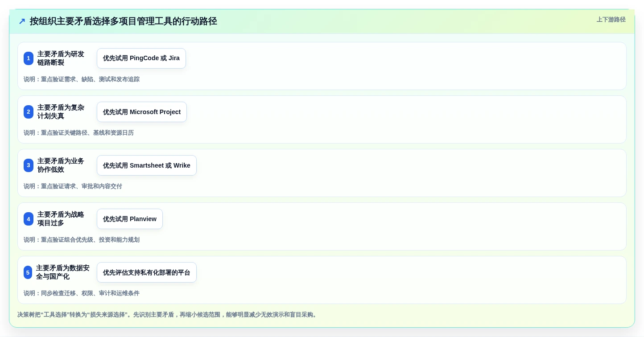
Task: Click note 重点验证关键路径、基线和资源日历
Action: point(87,133)
